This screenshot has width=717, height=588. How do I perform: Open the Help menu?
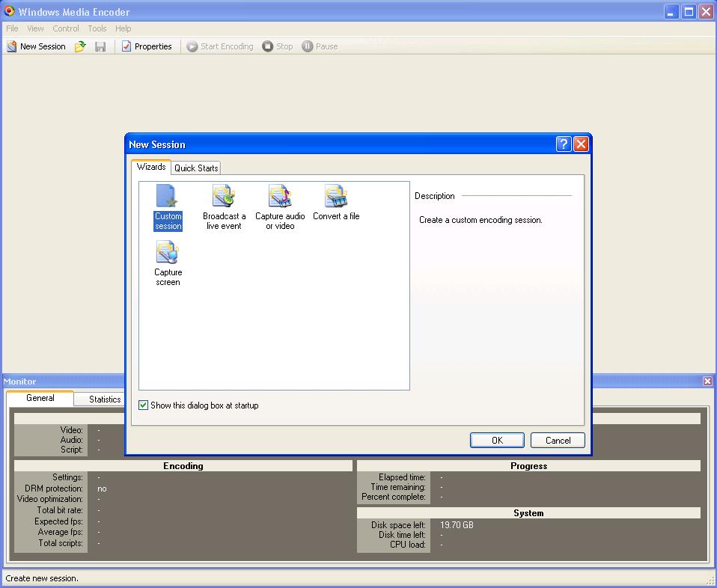point(123,28)
